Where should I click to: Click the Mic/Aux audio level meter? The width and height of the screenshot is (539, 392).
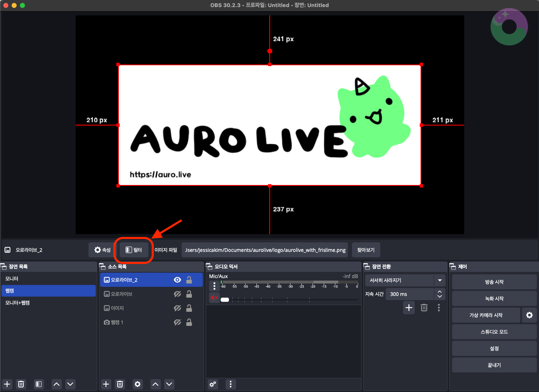coord(289,282)
